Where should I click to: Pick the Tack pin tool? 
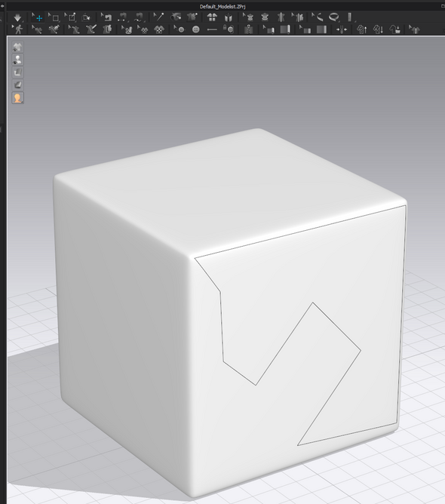(158, 17)
